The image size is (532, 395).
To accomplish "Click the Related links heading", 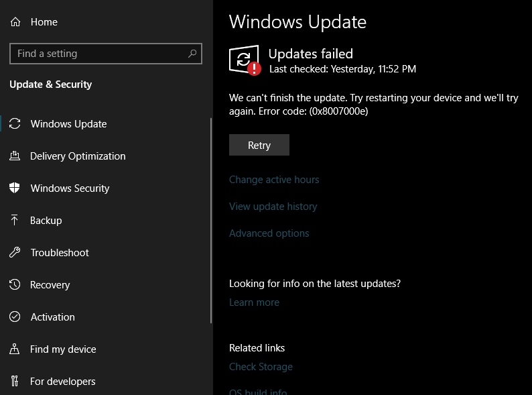I will [257, 348].
